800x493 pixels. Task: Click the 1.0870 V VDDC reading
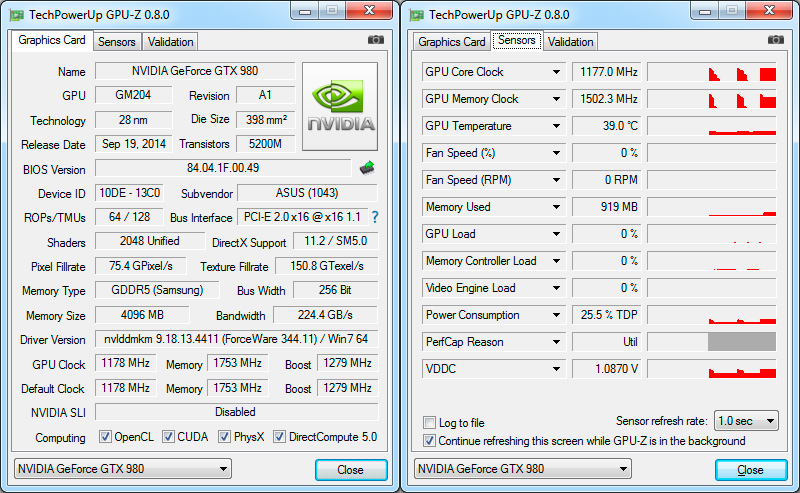tap(607, 369)
